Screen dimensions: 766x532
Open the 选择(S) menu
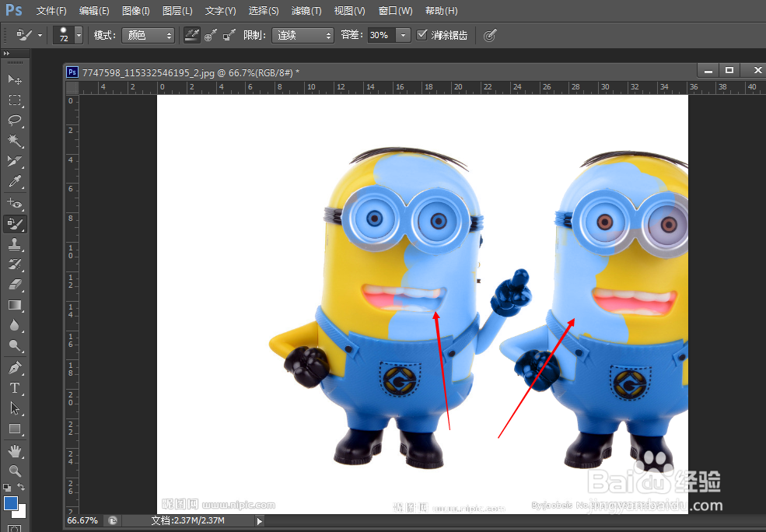(x=264, y=10)
